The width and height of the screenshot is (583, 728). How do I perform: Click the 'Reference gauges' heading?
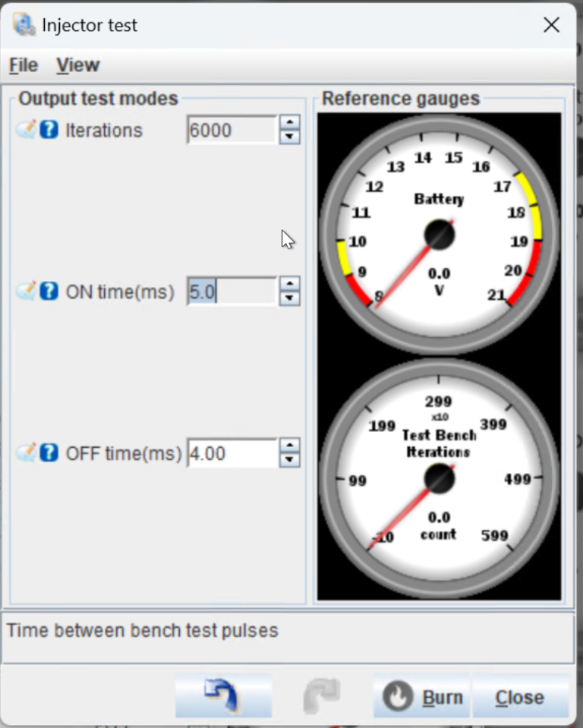(x=401, y=99)
